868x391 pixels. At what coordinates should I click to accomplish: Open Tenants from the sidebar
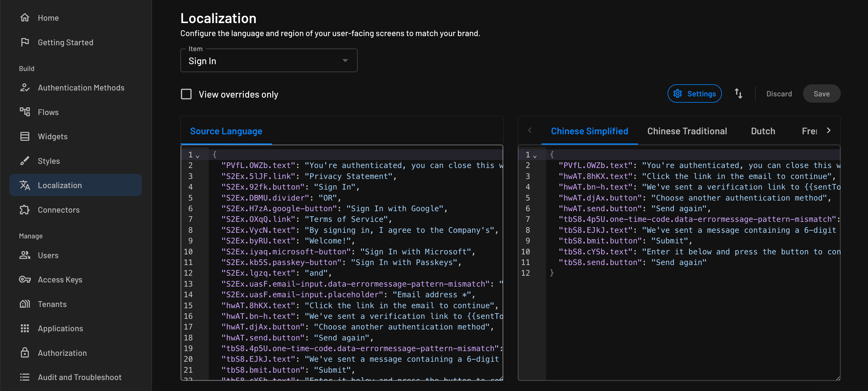point(52,304)
